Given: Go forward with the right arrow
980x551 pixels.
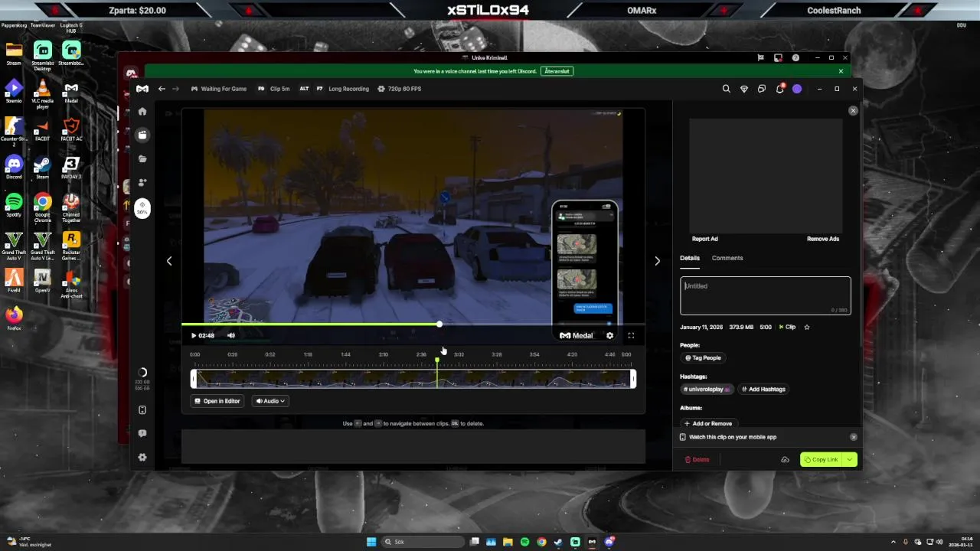Looking at the screenshot, I should point(175,89).
